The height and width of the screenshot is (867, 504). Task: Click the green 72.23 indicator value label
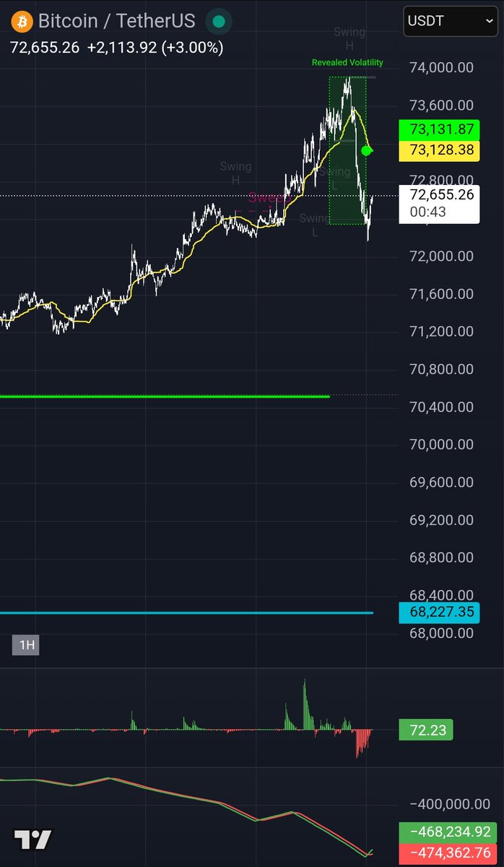click(426, 730)
